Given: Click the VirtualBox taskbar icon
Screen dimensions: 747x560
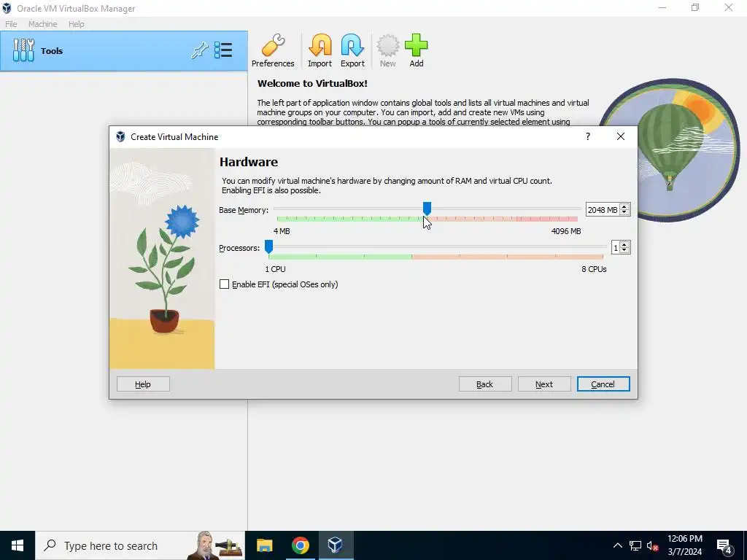Looking at the screenshot, I should (x=336, y=545).
